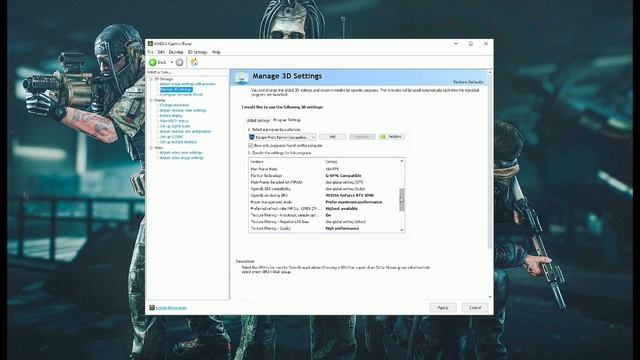The width and height of the screenshot is (640, 360).
Task: Open the System Information link
Action: click(171, 308)
